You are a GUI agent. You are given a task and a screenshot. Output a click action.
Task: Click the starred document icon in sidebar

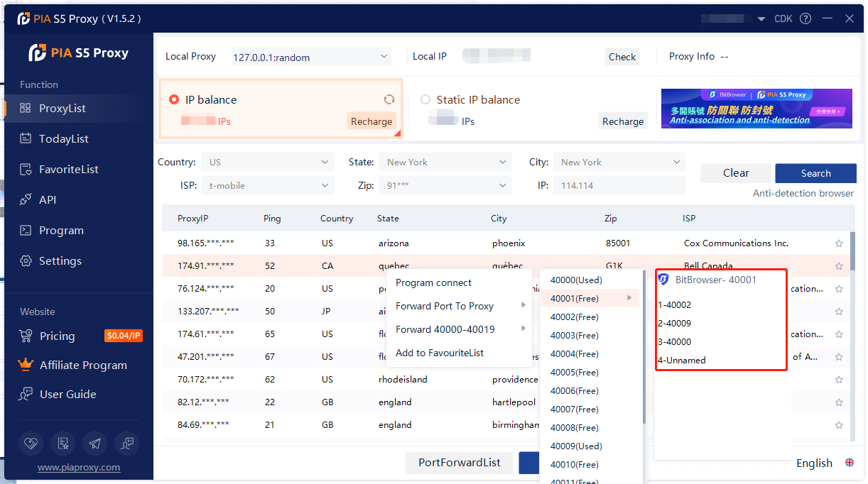[x=63, y=444]
